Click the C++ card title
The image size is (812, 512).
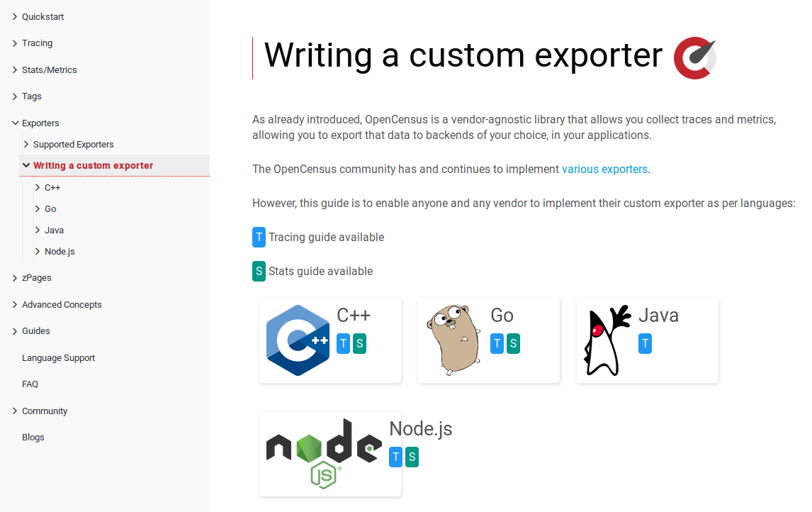point(354,315)
